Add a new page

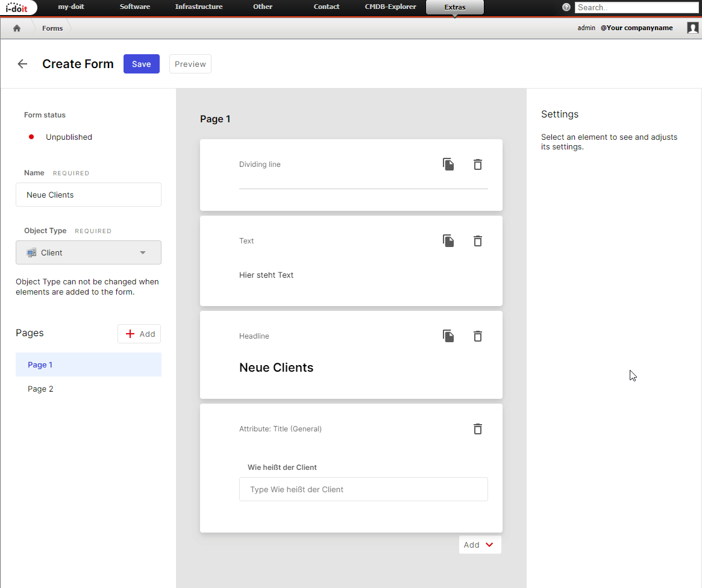click(139, 334)
